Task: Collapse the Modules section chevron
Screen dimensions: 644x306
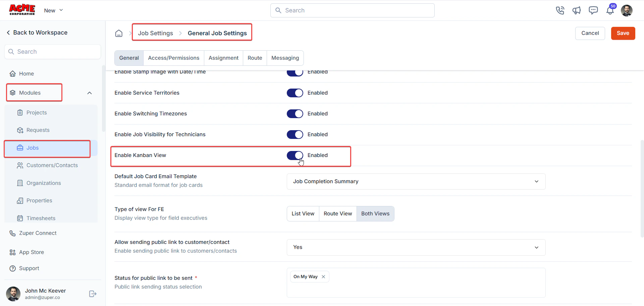Action: 90,93
